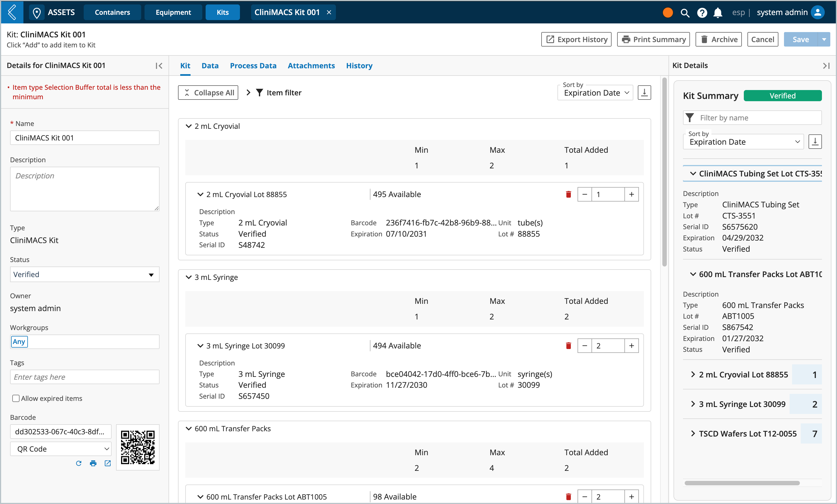Viewport: 837px width, 504px height.
Task: Collapse the 2 mL Cryovial group
Action: coord(189,126)
